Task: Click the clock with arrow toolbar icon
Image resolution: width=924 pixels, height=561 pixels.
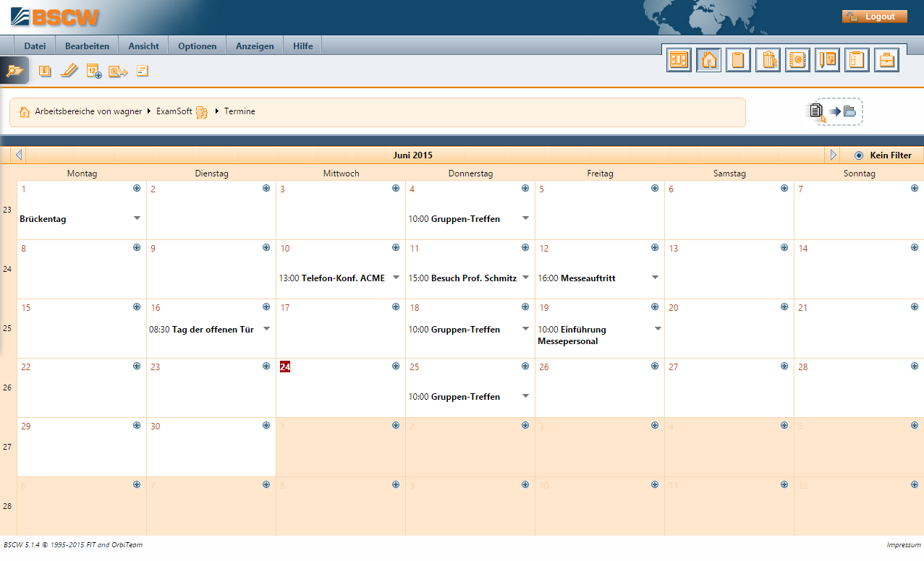Action: pyautogui.click(x=118, y=71)
